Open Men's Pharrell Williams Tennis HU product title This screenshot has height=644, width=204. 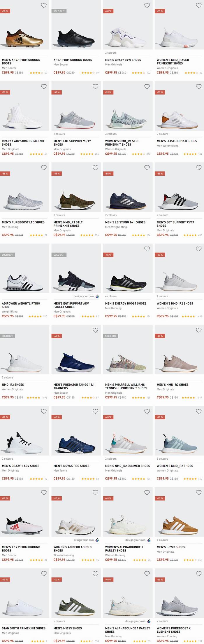click(126, 386)
